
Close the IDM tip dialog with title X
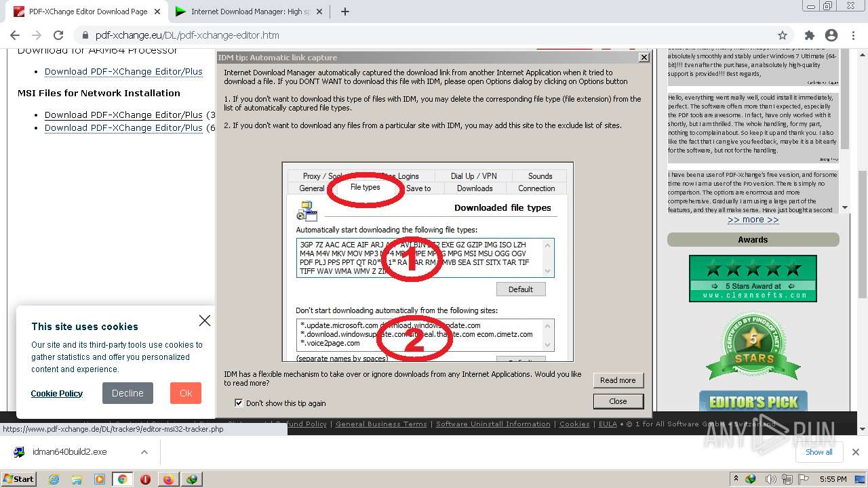click(x=644, y=58)
